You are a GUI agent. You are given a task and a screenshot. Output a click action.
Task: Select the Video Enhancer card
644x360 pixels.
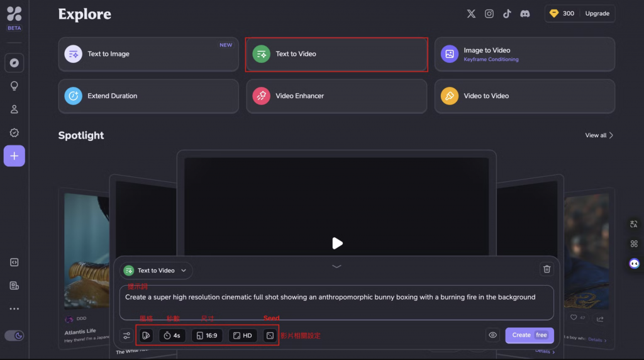click(x=336, y=96)
